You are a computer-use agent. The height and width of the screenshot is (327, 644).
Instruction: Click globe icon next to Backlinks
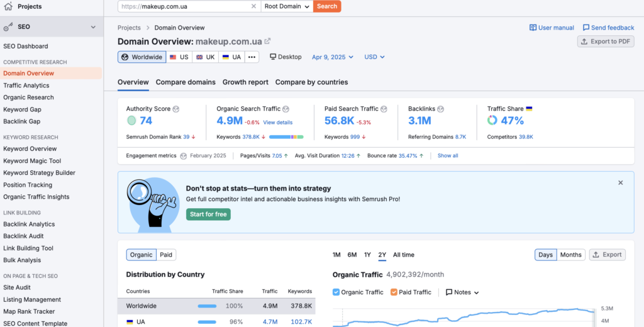(x=440, y=109)
